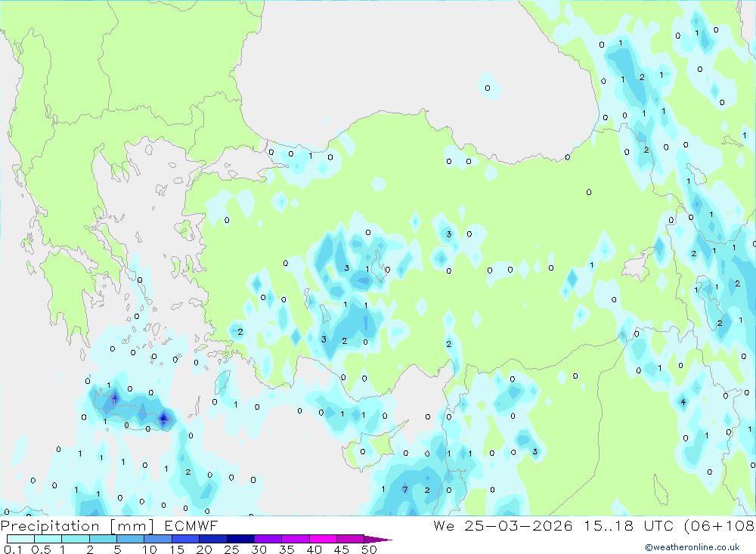Click the 2–5 mm legend color box
Screen dimensions: 756x554
tap(103, 539)
